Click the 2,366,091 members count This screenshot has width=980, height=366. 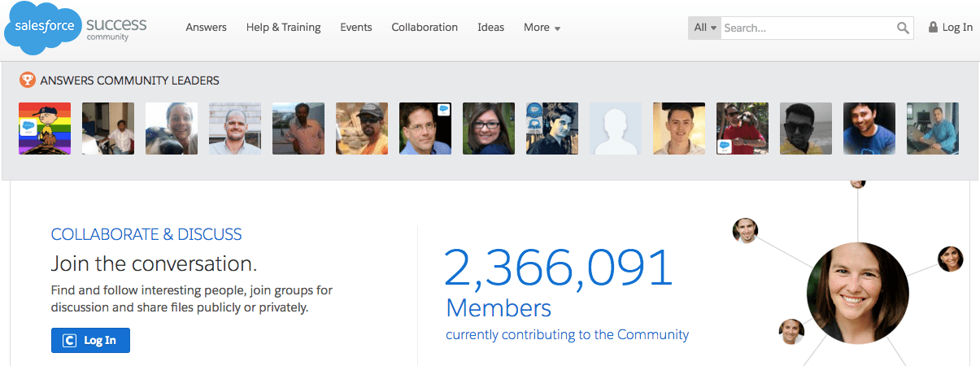pos(560,268)
